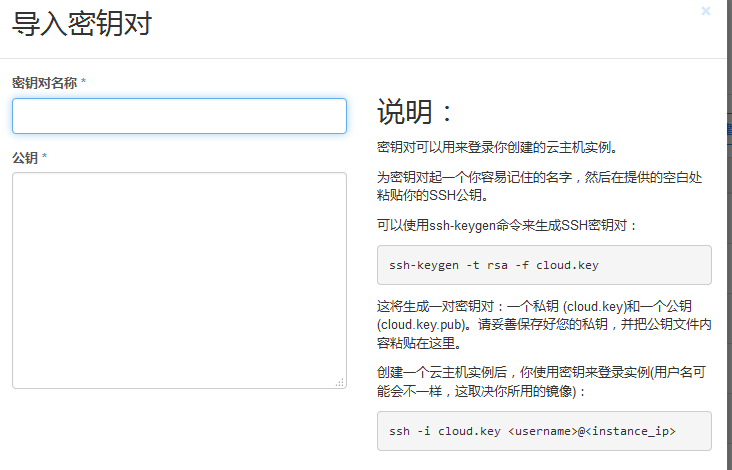
Task: Click the 导入密钥对 dialog title
Action: coord(82,23)
